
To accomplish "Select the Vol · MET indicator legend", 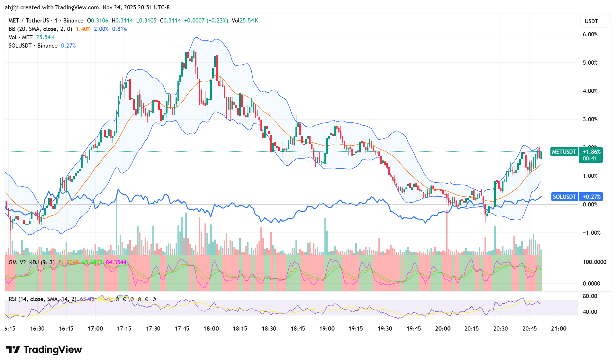I will [21, 37].
